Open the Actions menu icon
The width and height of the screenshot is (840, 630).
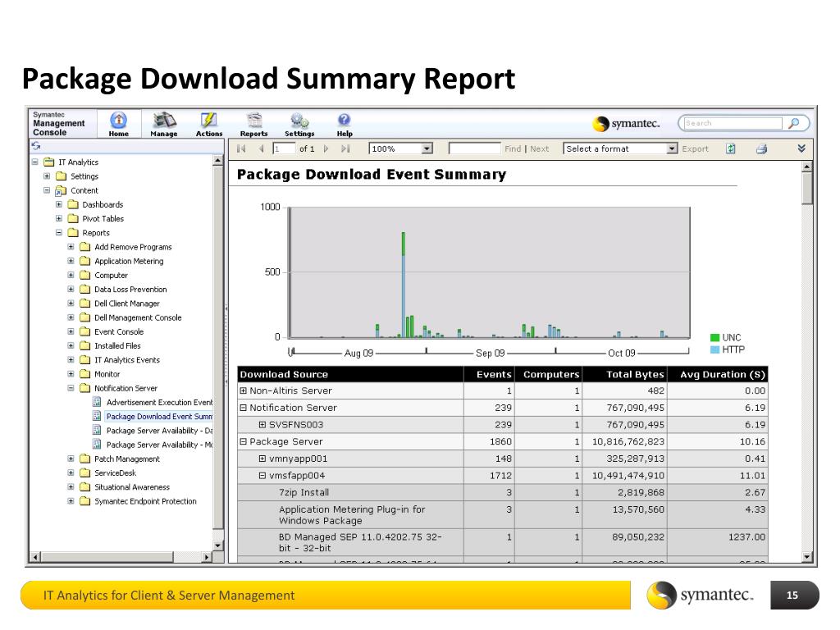pos(208,120)
